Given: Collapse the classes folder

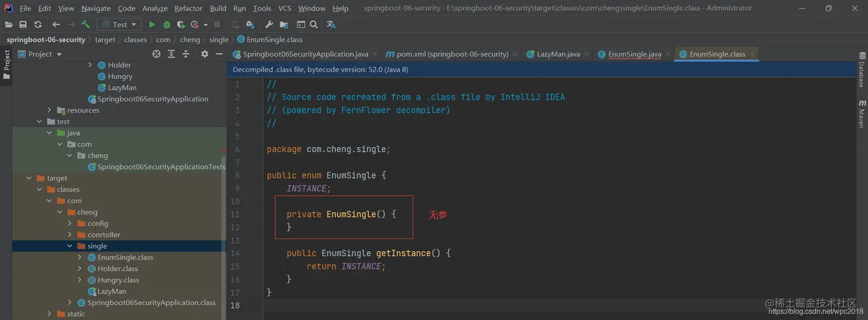Looking at the screenshot, I should click(x=40, y=190).
